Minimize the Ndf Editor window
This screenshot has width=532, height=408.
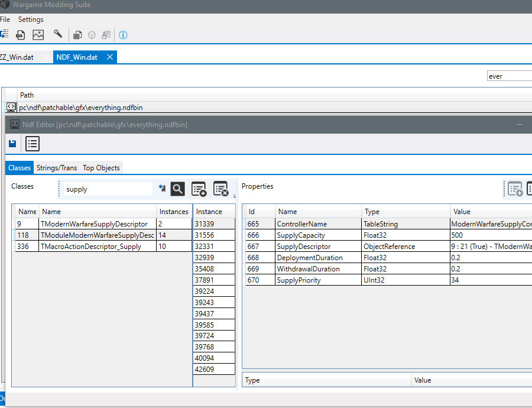tap(520, 125)
